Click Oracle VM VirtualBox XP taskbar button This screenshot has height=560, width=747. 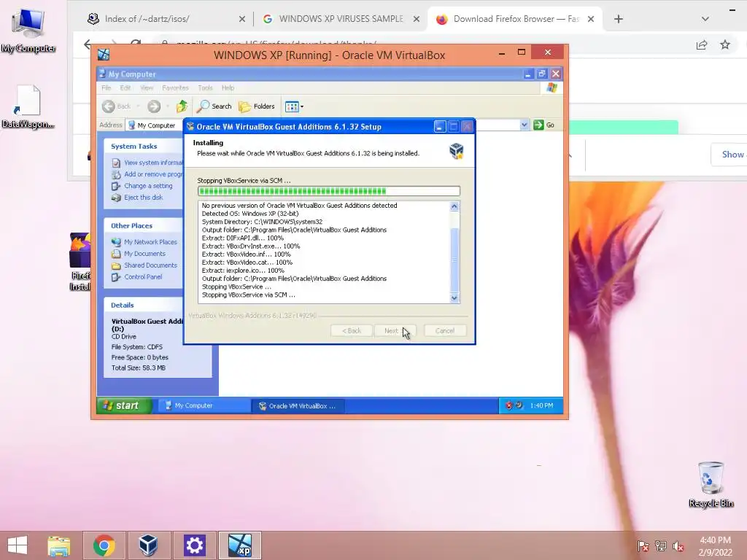pyautogui.click(x=298, y=405)
